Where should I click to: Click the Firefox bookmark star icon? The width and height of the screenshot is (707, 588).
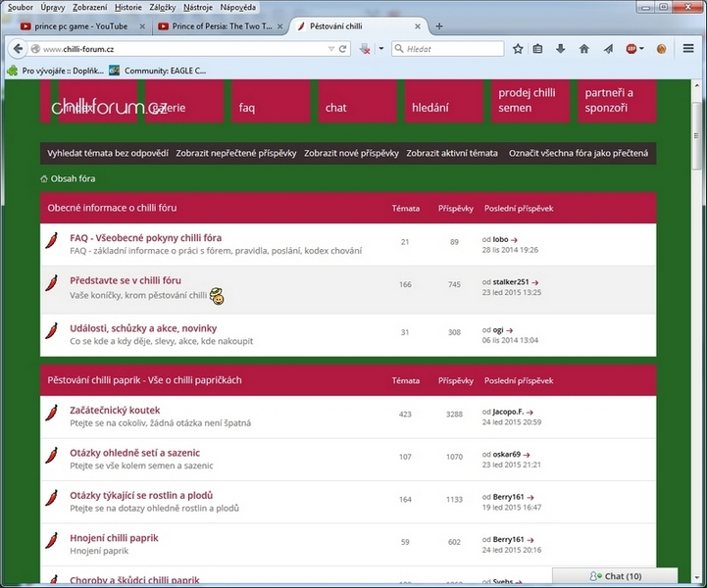pyautogui.click(x=517, y=48)
